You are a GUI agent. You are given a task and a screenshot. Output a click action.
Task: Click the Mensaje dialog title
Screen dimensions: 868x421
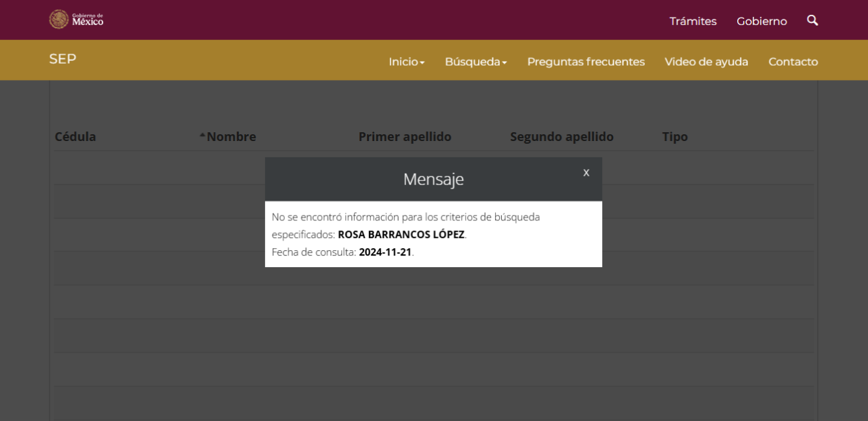[x=433, y=180]
